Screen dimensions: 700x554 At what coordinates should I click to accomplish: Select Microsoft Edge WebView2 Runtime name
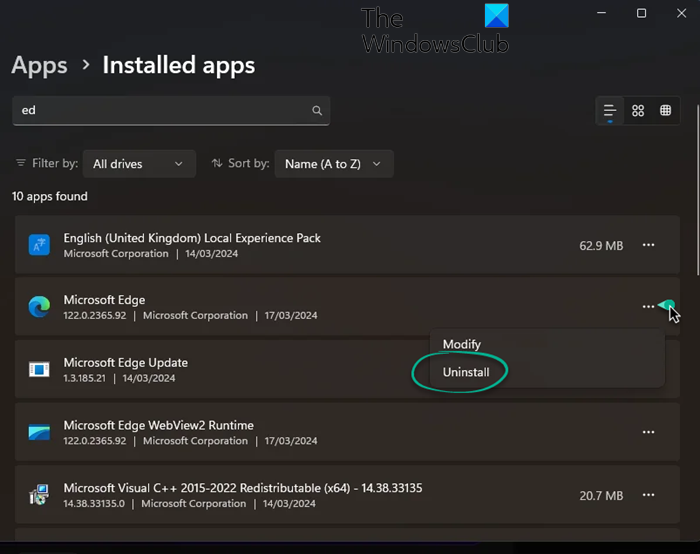[158, 425]
